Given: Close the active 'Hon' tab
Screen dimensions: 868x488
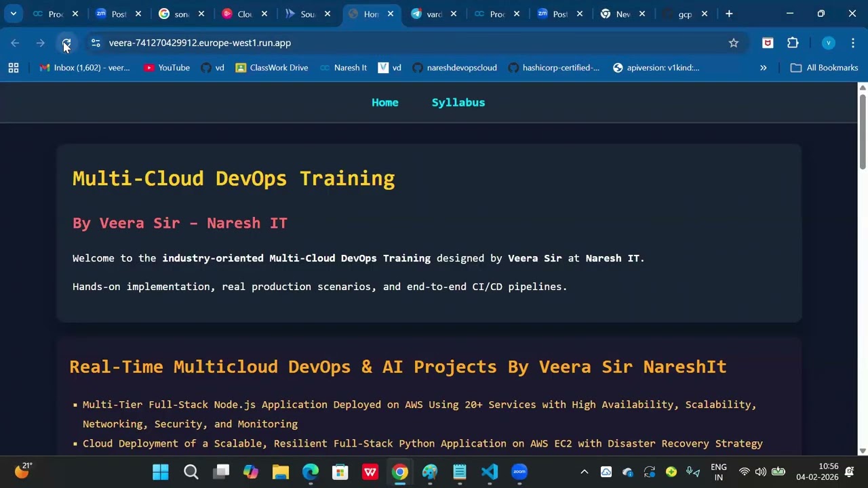Looking at the screenshot, I should pos(390,14).
